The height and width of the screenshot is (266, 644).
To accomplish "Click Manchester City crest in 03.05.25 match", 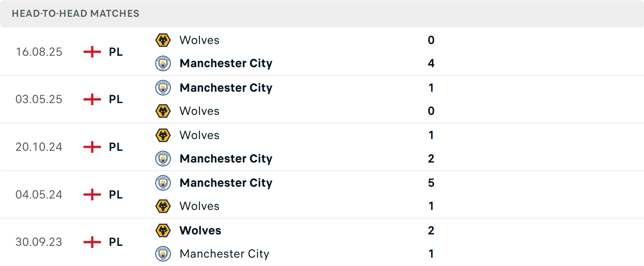I will (163, 88).
